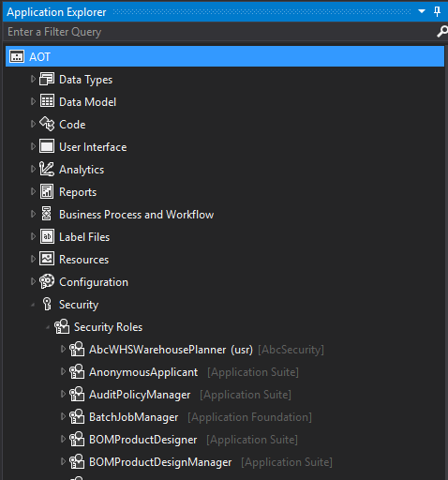Click the Label Files icon
448x480 pixels.
coord(47,237)
